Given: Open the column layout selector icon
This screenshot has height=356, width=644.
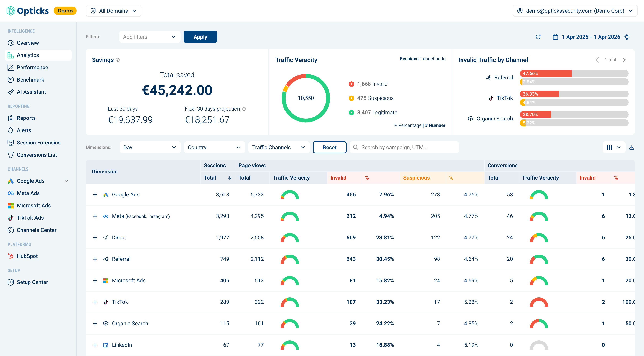Looking at the screenshot, I should [609, 147].
